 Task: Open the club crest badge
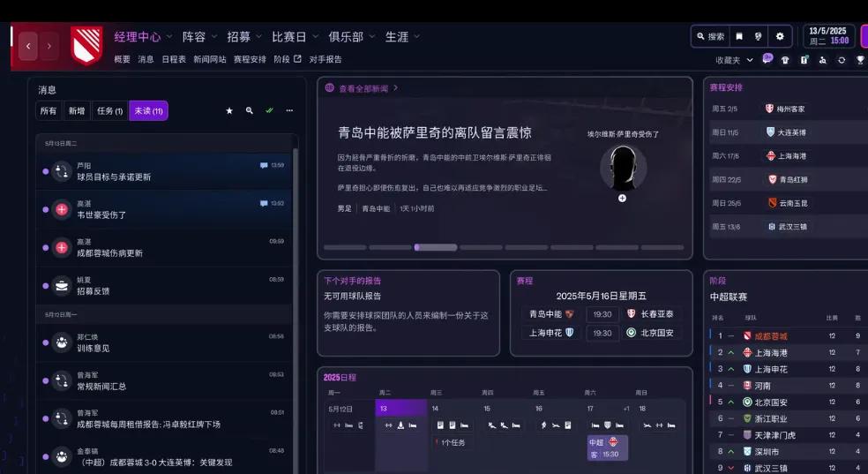pyautogui.click(x=86, y=45)
